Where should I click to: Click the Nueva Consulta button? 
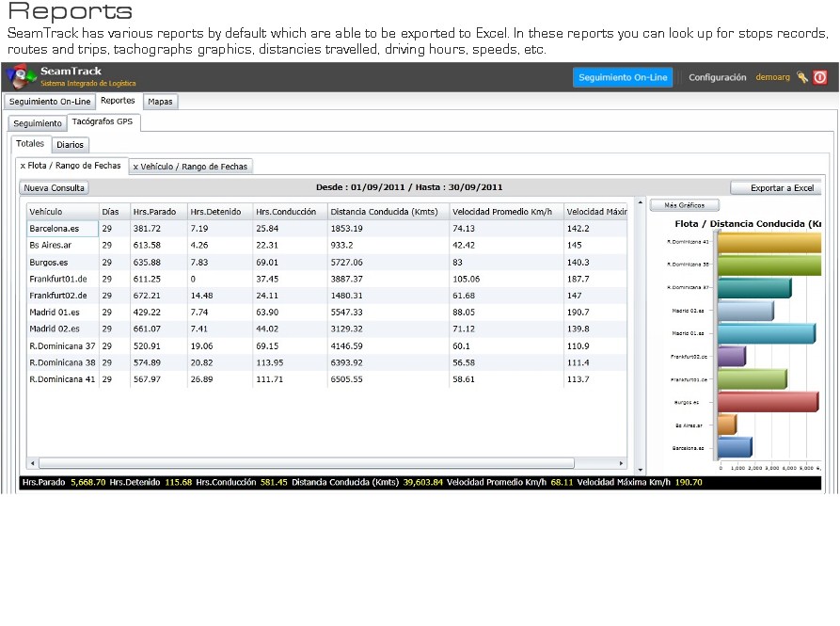pyautogui.click(x=55, y=188)
